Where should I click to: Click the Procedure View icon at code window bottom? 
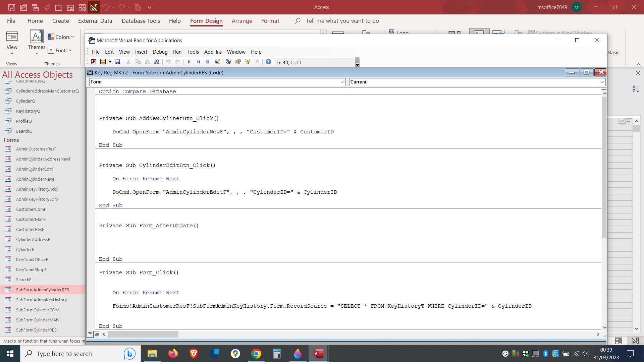point(90,334)
